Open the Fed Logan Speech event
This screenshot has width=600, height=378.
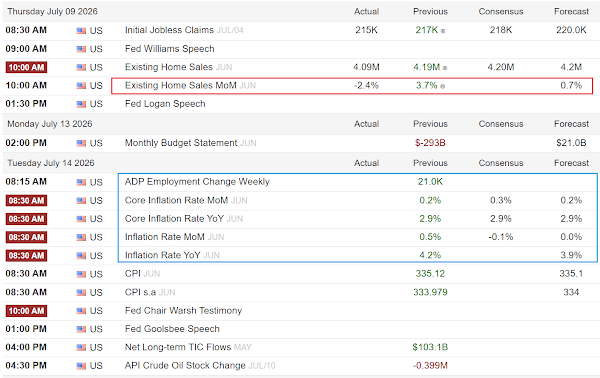(165, 104)
